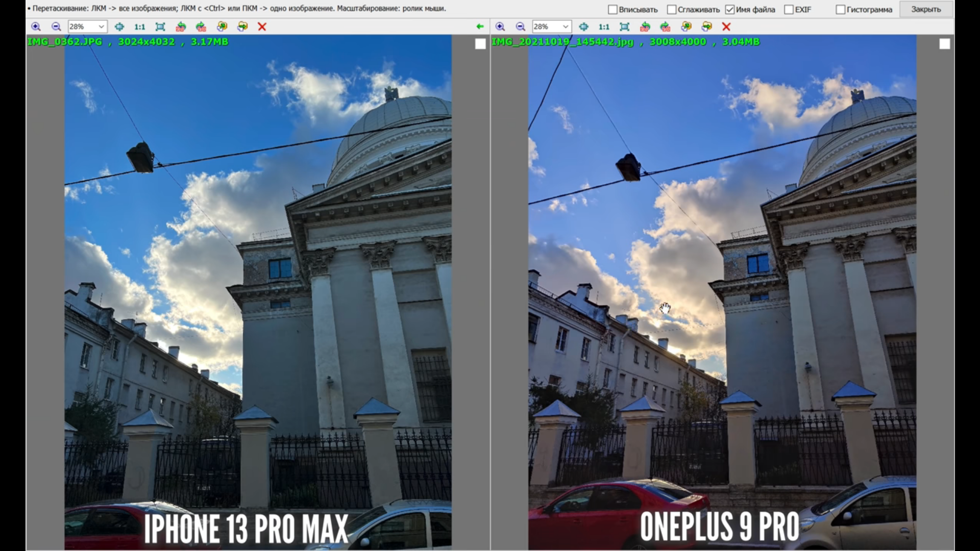The height and width of the screenshot is (551, 980).
Task: Click the IMG_20211019_145442.jpg file info text
Action: [x=625, y=42]
